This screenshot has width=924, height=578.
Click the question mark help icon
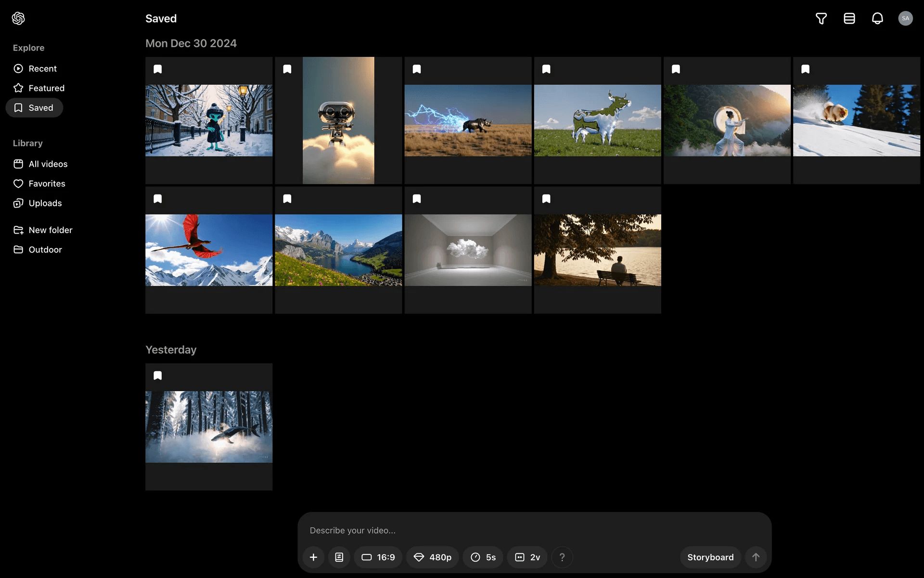tap(562, 557)
